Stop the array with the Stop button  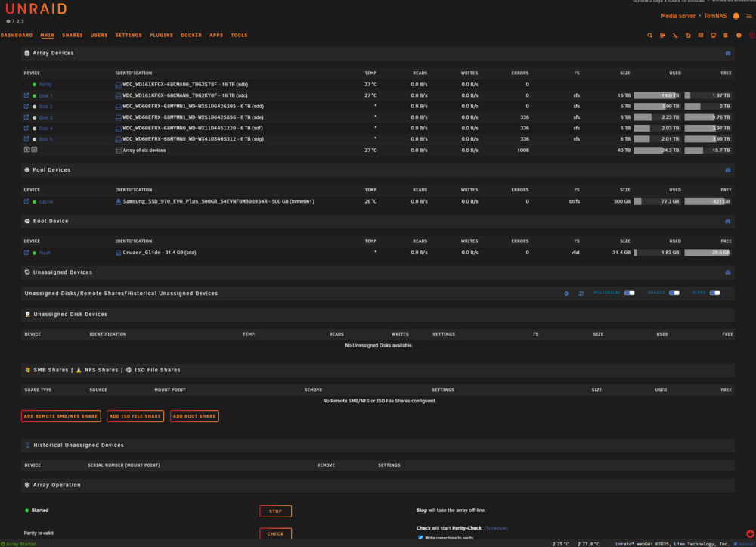coord(275,511)
